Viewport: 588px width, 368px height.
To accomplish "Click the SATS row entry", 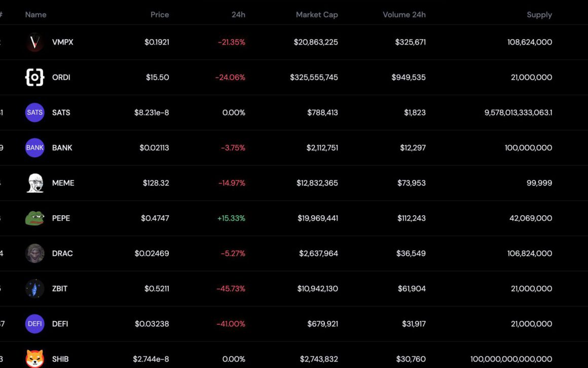I will click(x=61, y=112).
